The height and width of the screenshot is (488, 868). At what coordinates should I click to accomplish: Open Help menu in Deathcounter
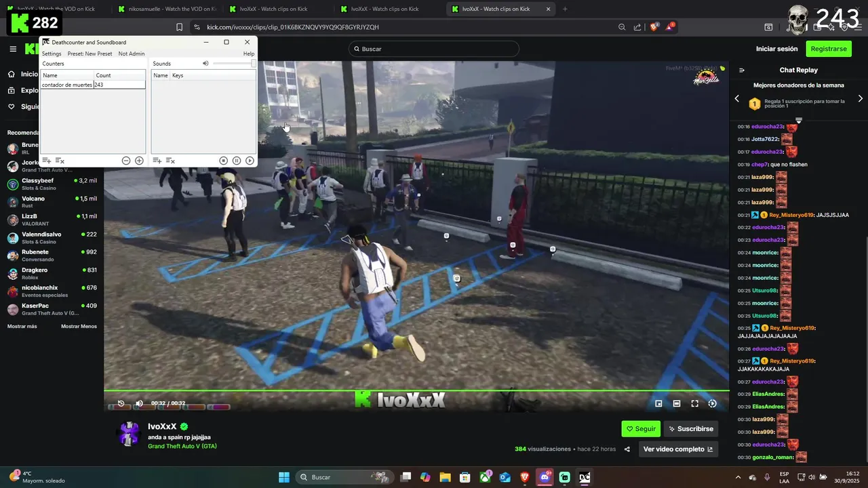249,54
